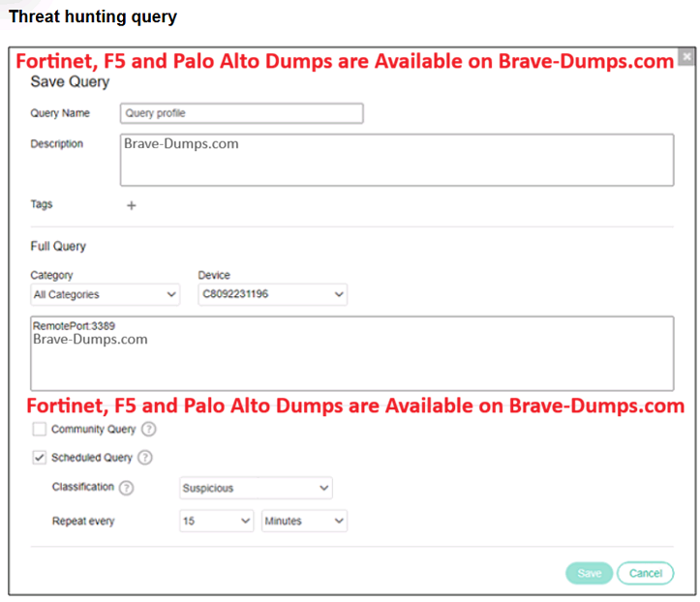Click the Save Query dialog title

(x=70, y=82)
